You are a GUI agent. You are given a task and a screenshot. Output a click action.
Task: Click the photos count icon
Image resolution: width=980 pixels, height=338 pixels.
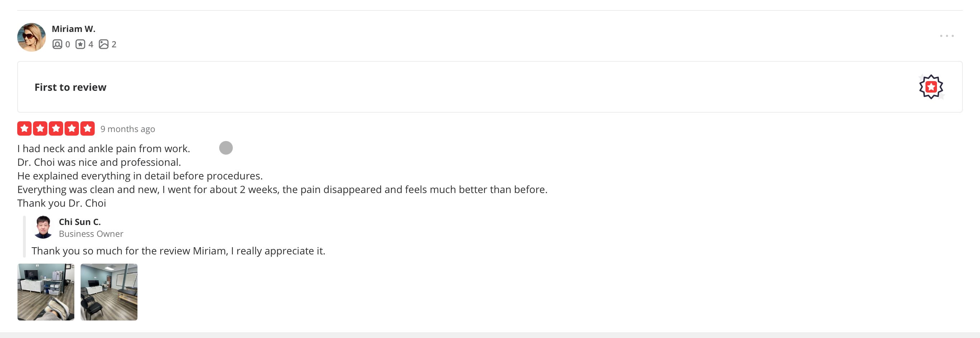click(x=103, y=44)
